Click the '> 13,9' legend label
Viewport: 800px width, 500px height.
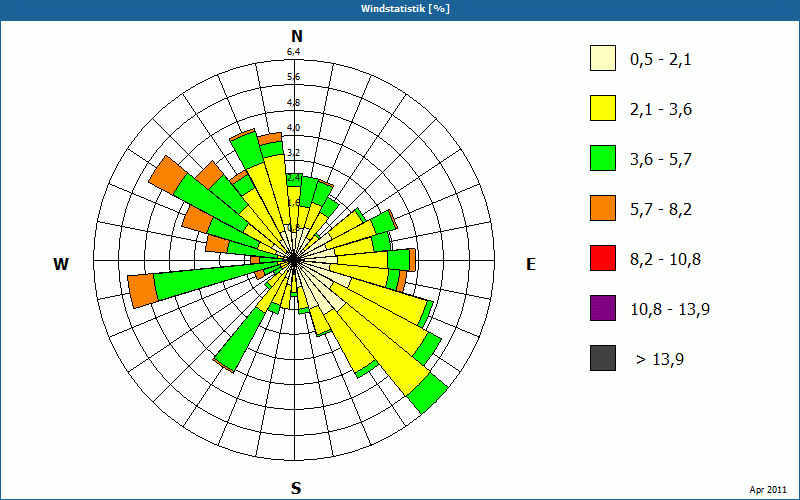[660, 360]
